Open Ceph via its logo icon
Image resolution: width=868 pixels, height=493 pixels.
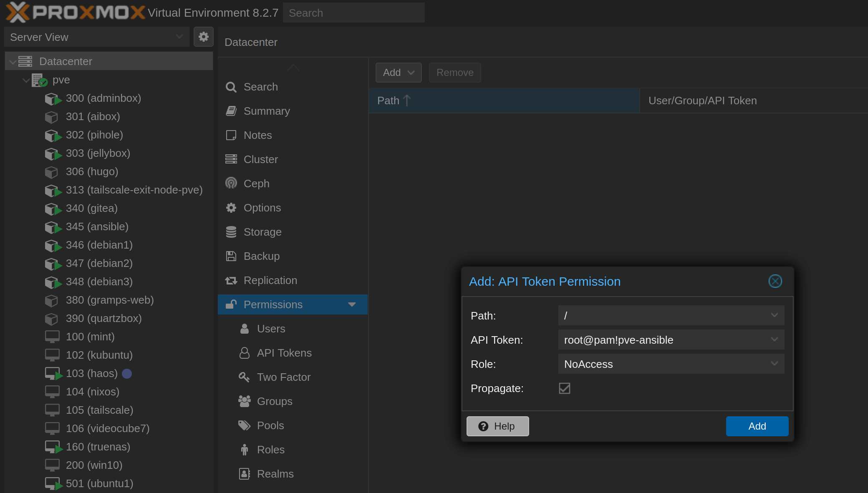(x=231, y=184)
